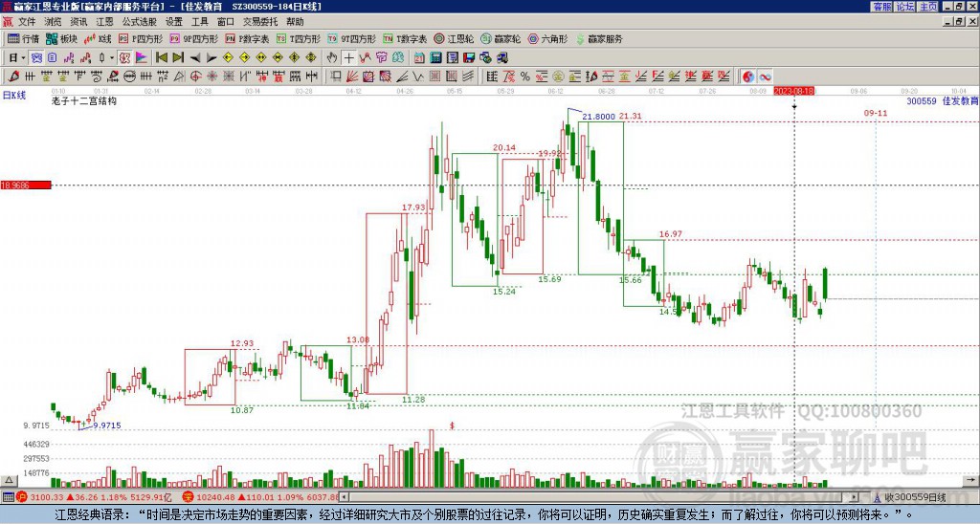980x524 pixels.
Task: Click the table icon in status bar
Action: 8,497
